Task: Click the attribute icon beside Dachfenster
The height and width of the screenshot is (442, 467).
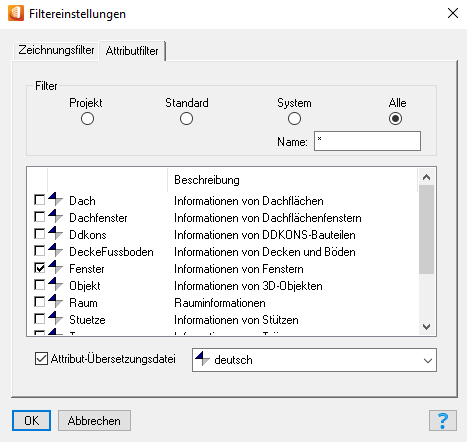Action: (55, 216)
